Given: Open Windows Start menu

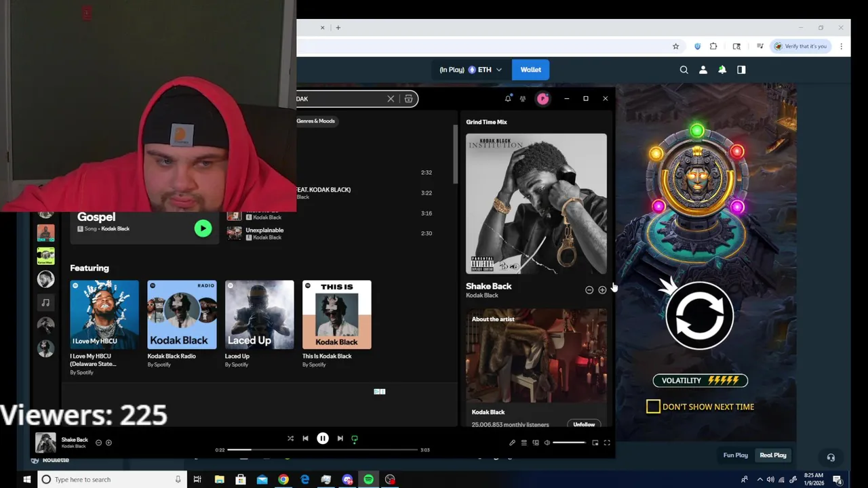Looking at the screenshot, I should tap(27, 479).
